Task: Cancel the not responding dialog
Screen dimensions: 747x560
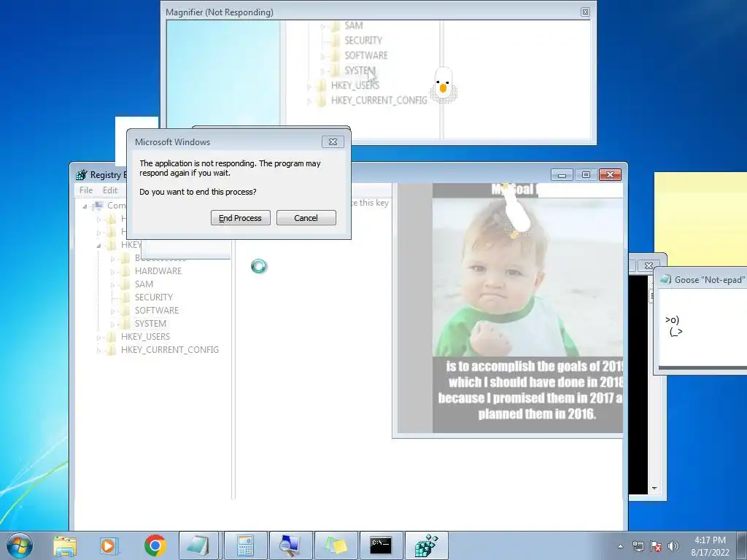Action: pos(306,217)
